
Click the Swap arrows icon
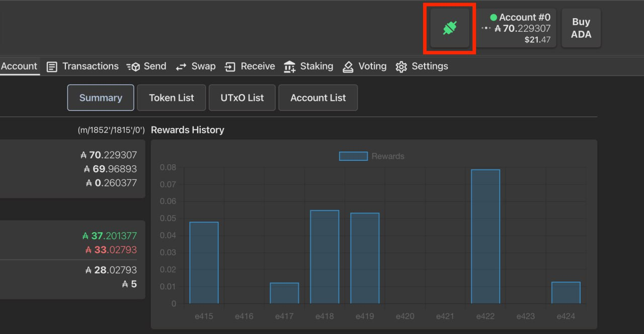click(181, 66)
